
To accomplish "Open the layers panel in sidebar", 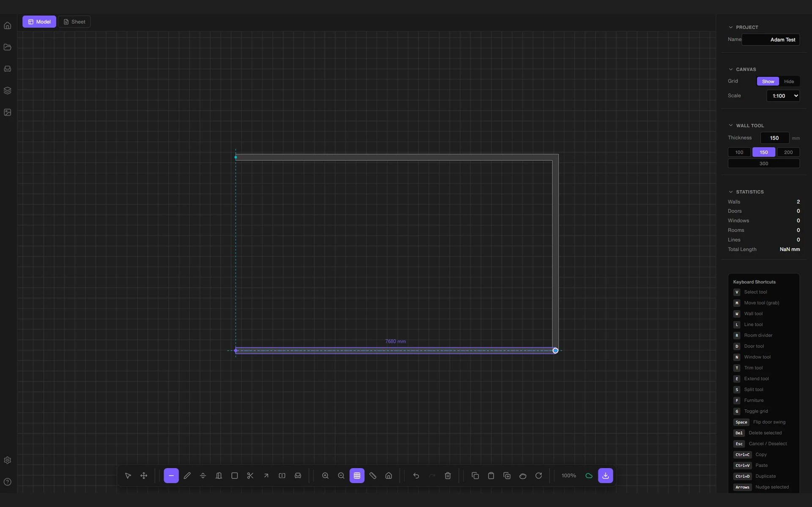I will [x=8, y=91].
